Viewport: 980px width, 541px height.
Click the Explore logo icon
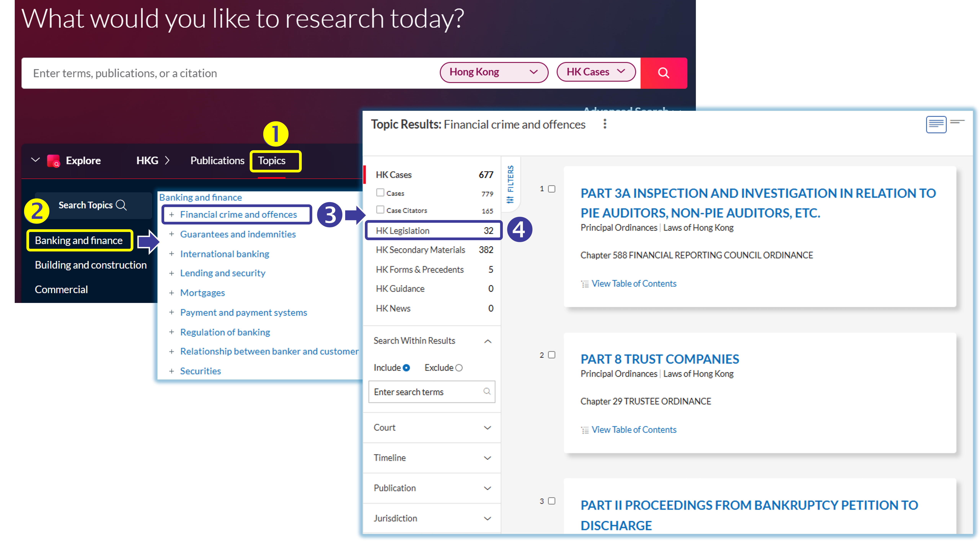(53, 161)
